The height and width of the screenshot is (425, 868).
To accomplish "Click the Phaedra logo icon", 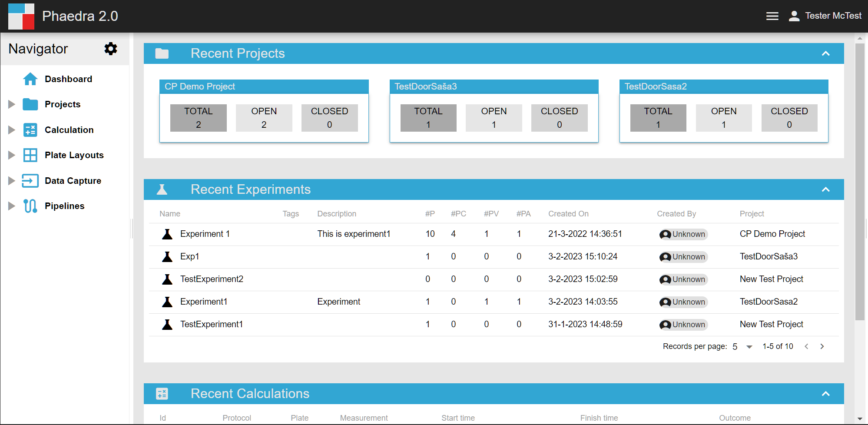I will (21, 16).
